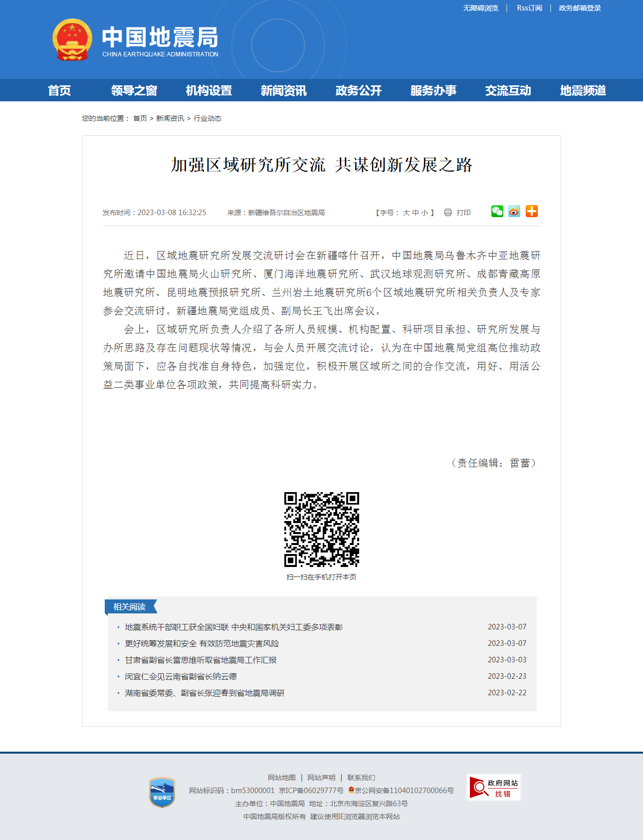Image resolution: width=643 pixels, height=840 pixels.
Task: Click 扫一扫在手机打开本页 caption
Action: coord(322,577)
